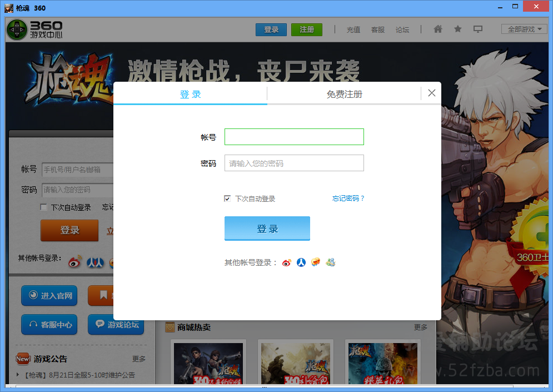Click the blue 登录 button in top bar
The width and height of the screenshot is (553, 392).
click(271, 29)
